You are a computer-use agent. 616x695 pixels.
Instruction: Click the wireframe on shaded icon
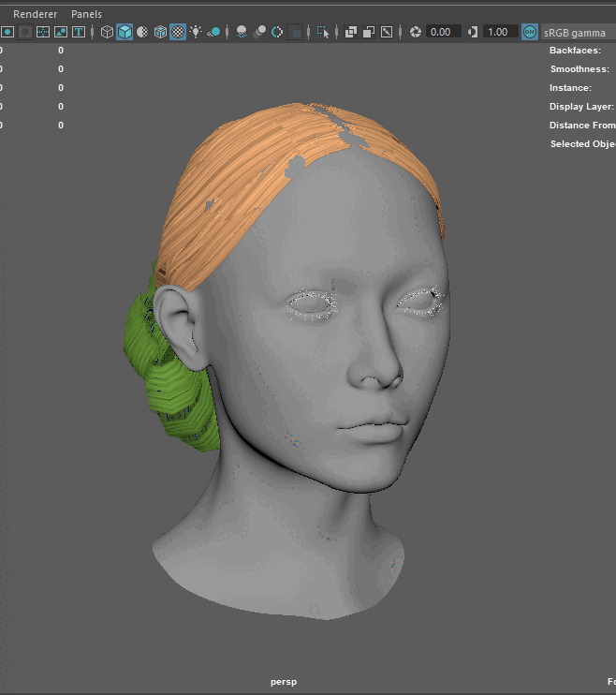160,32
